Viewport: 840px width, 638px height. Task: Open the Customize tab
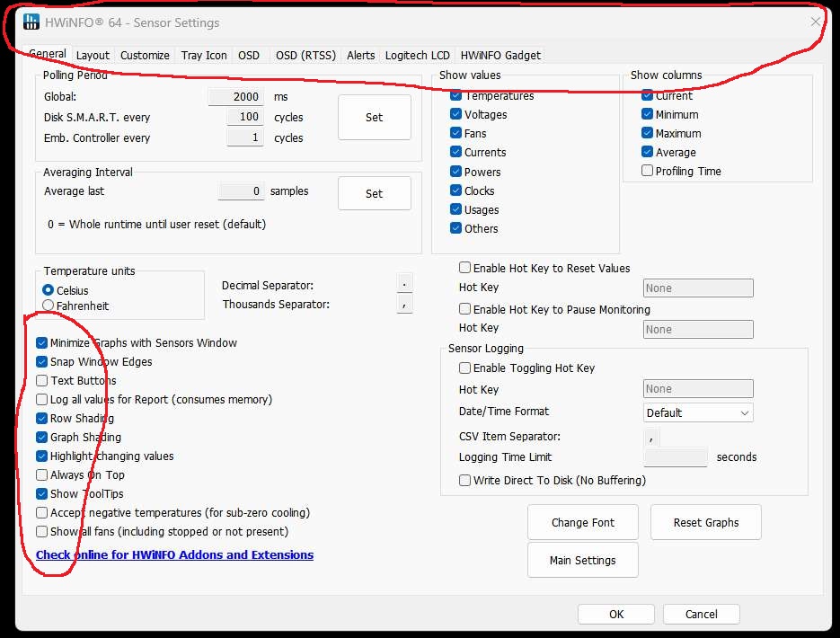(x=145, y=55)
